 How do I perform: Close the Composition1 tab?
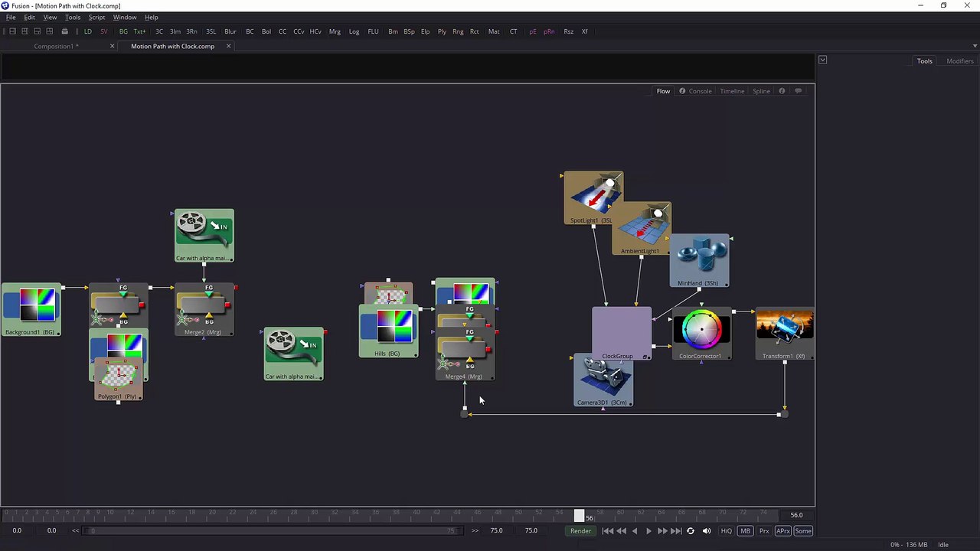coord(112,46)
